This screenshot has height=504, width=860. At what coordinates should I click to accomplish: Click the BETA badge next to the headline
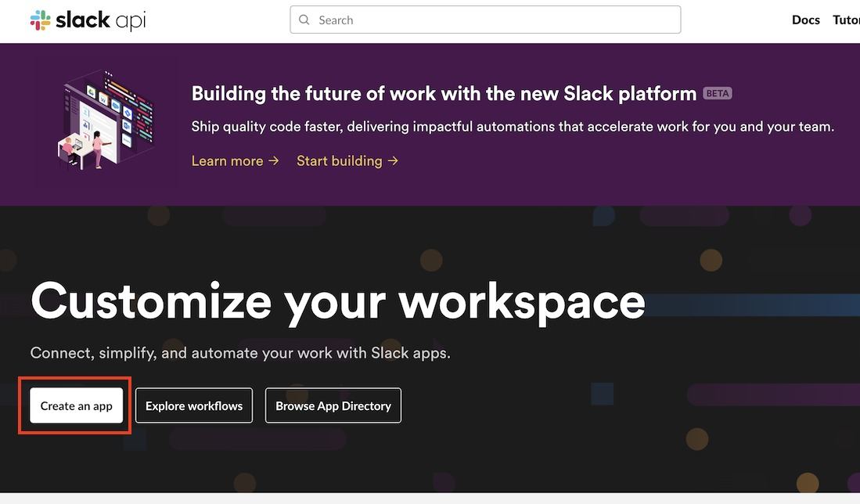coord(718,93)
